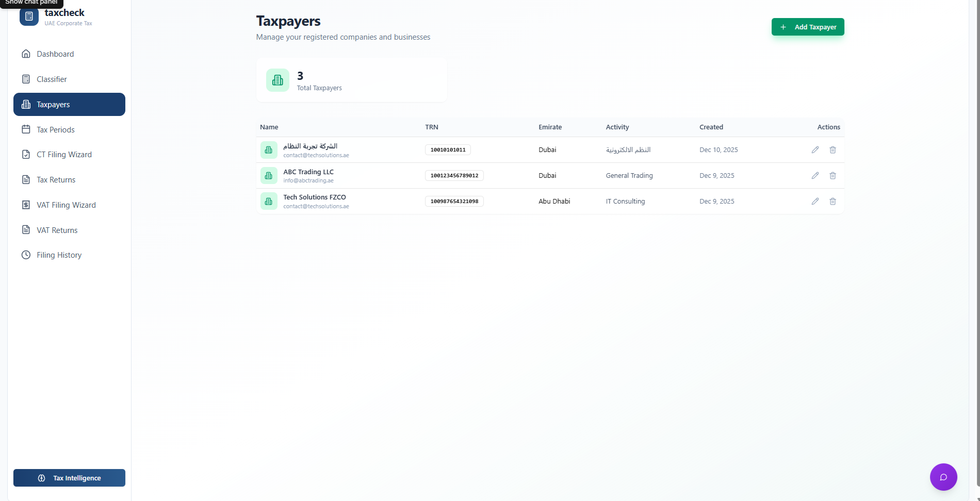This screenshot has height=501, width=980.
Task: Click the Total Taxpayers summary card
Action: point(351,80)
